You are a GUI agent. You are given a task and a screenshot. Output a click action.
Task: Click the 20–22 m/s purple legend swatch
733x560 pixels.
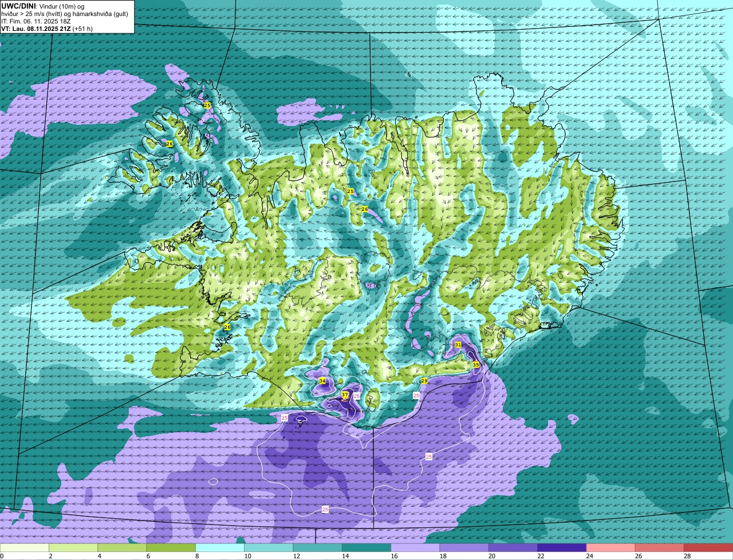pos(513,547)
